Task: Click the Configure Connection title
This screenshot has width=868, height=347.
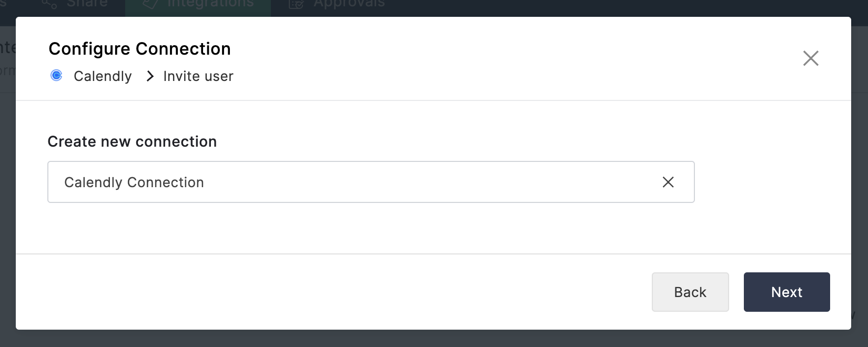Action: 139,49
